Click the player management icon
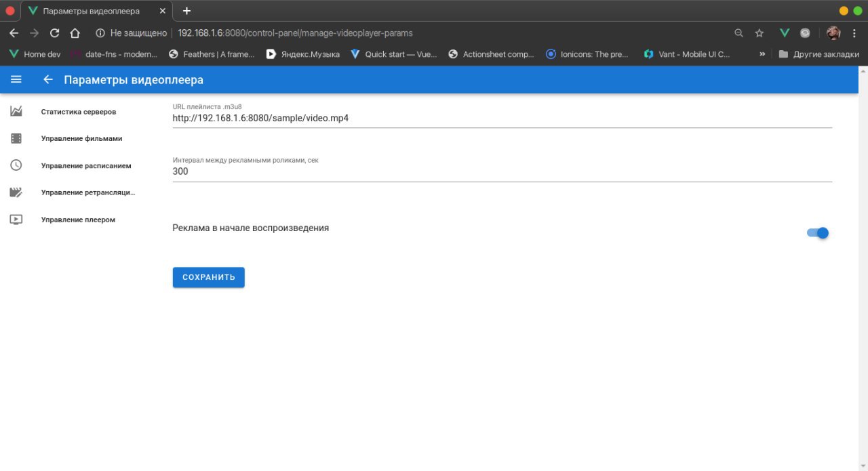 pyautogui.click(x=16, y=220)
